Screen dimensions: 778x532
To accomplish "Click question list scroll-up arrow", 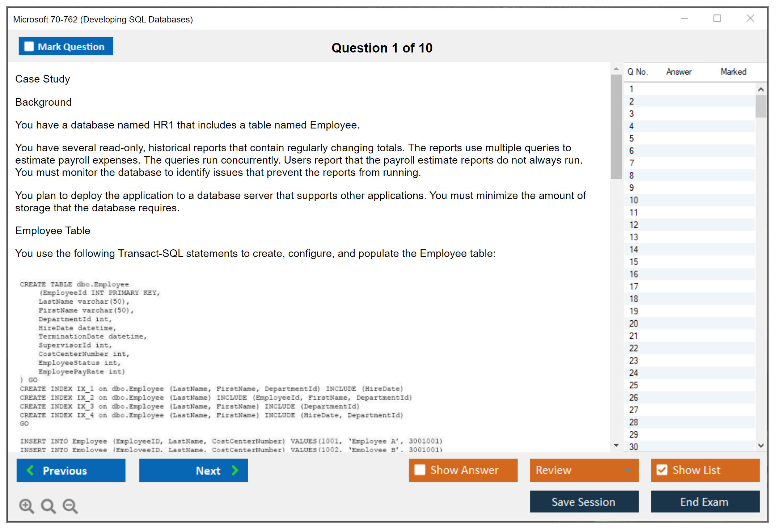I will pos(761,89).
